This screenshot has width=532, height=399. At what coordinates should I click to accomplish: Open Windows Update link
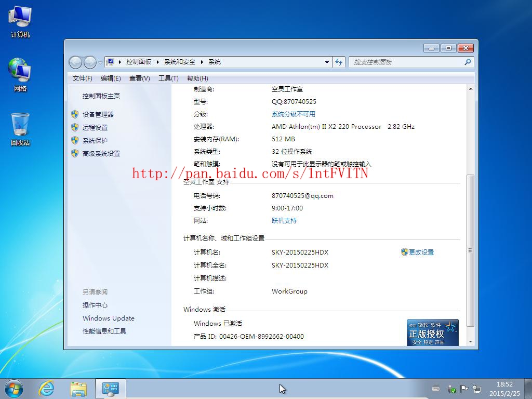click(x=108, y=318)
